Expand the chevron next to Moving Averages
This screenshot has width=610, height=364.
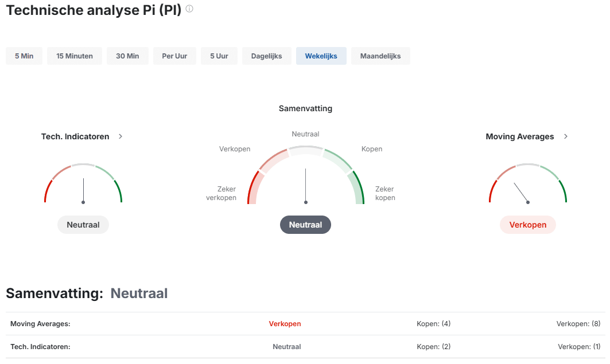566,136
